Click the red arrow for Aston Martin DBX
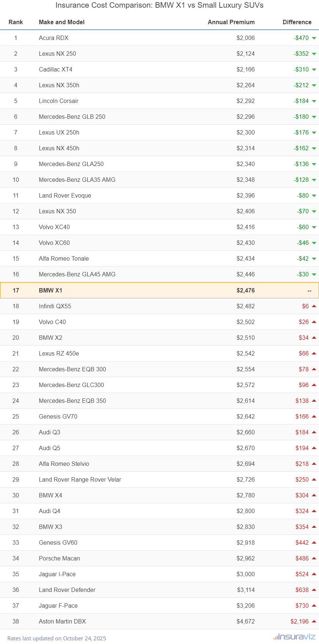Viewport: 319px width, 644px height. [x=314, y=621]
